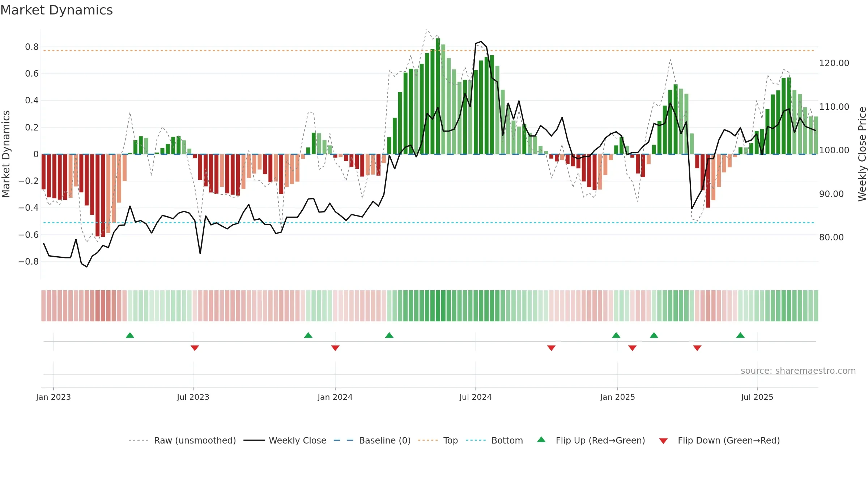Click the Jul 2023 x-axis label

point(193,397)
